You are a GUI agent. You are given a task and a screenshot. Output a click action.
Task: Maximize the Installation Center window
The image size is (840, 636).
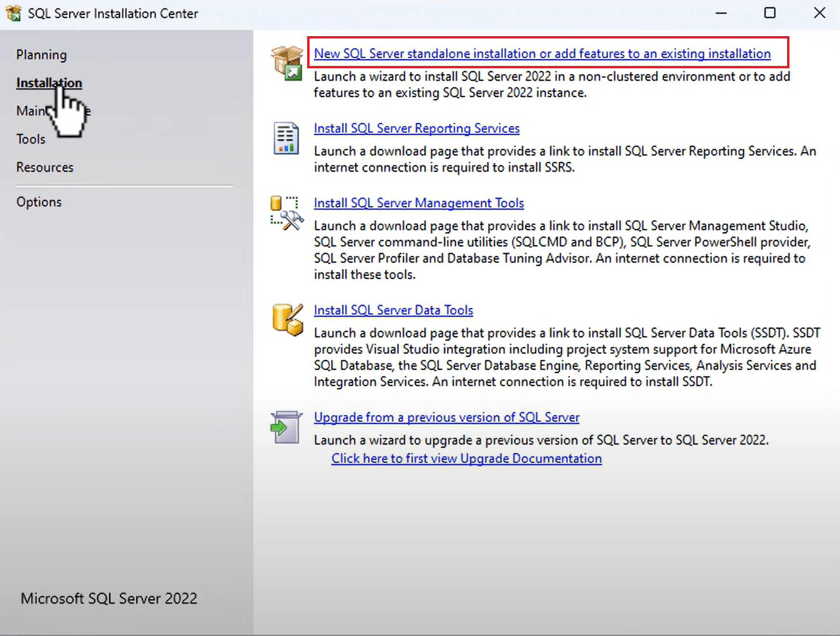tap(770, 13)
